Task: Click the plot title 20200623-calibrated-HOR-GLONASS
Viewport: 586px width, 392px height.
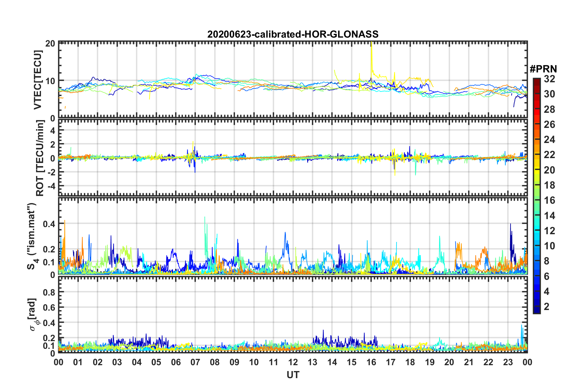Action: [293, 34]
